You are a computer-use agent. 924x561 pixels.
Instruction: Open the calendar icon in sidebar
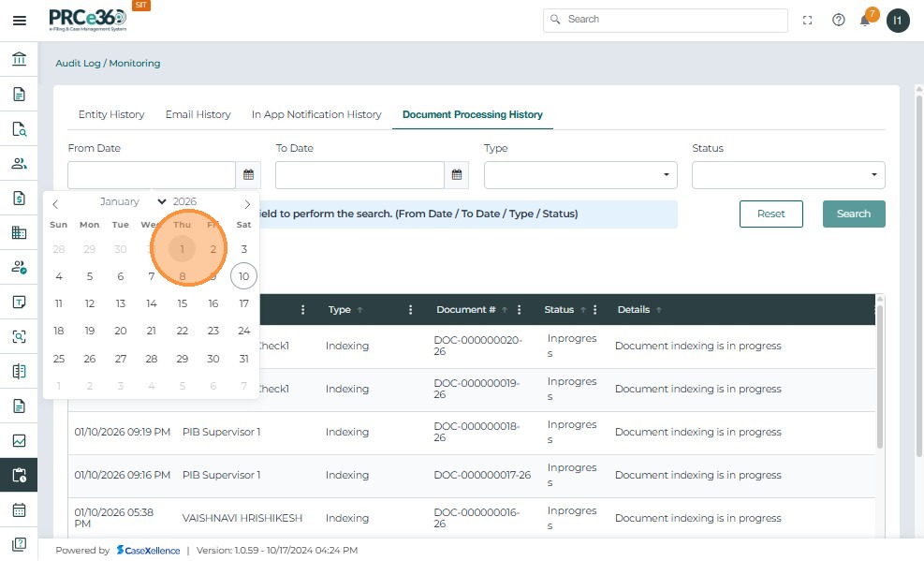(x=19, y=510)
